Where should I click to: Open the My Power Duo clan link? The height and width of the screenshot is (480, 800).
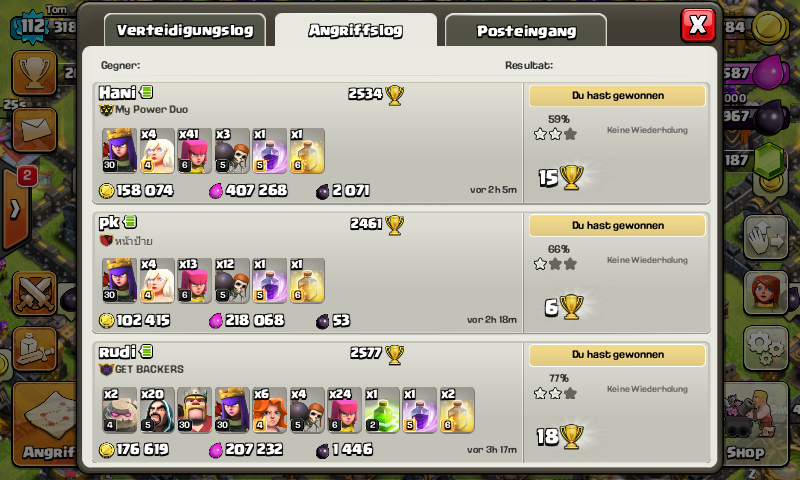151,109
